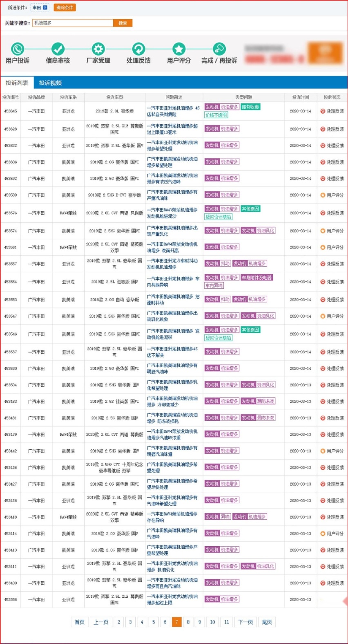Open complaint 453554 problem description link
Screen dimensions: 348x644
point(173,282)
